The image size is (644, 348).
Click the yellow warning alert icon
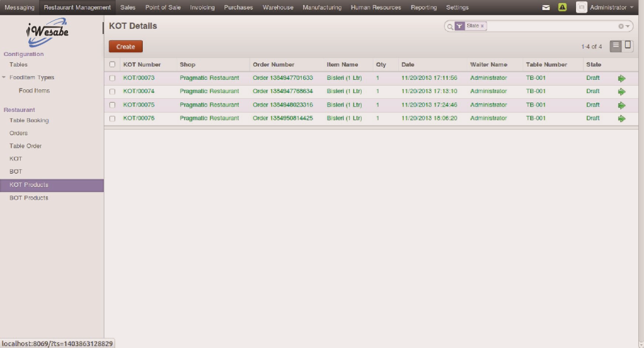[x=562, y=8]
